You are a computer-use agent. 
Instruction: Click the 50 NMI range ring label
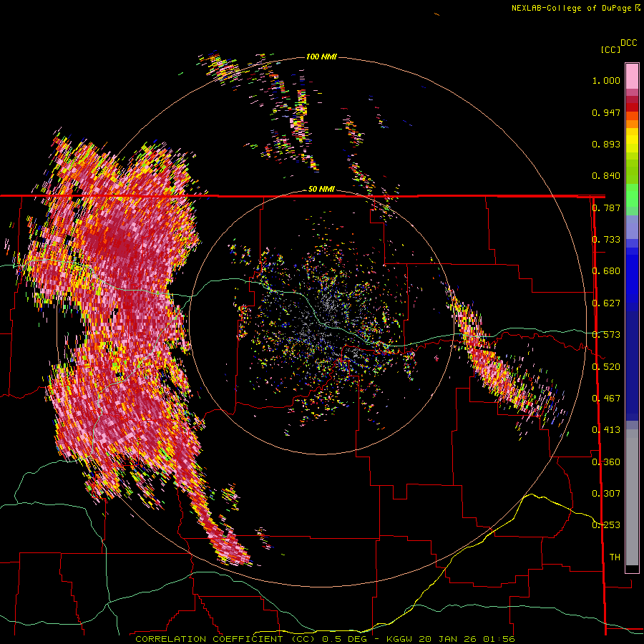[321, 189]
